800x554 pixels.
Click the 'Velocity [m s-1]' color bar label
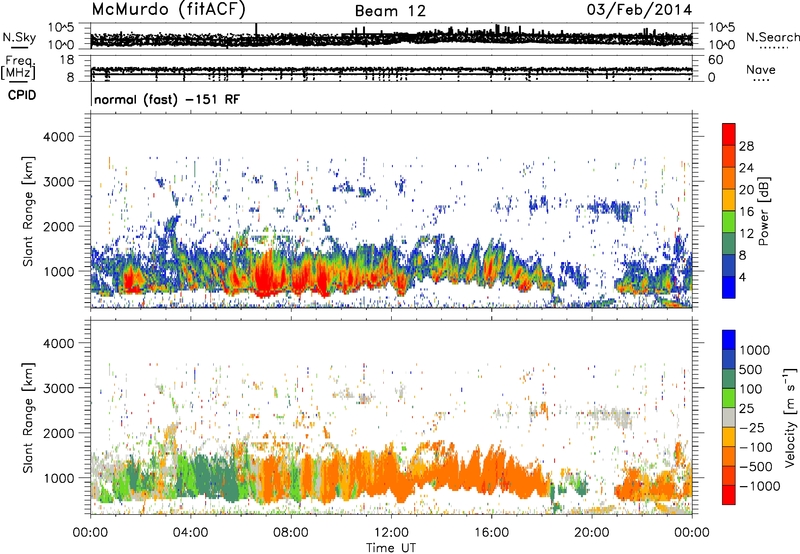point(790,417)
